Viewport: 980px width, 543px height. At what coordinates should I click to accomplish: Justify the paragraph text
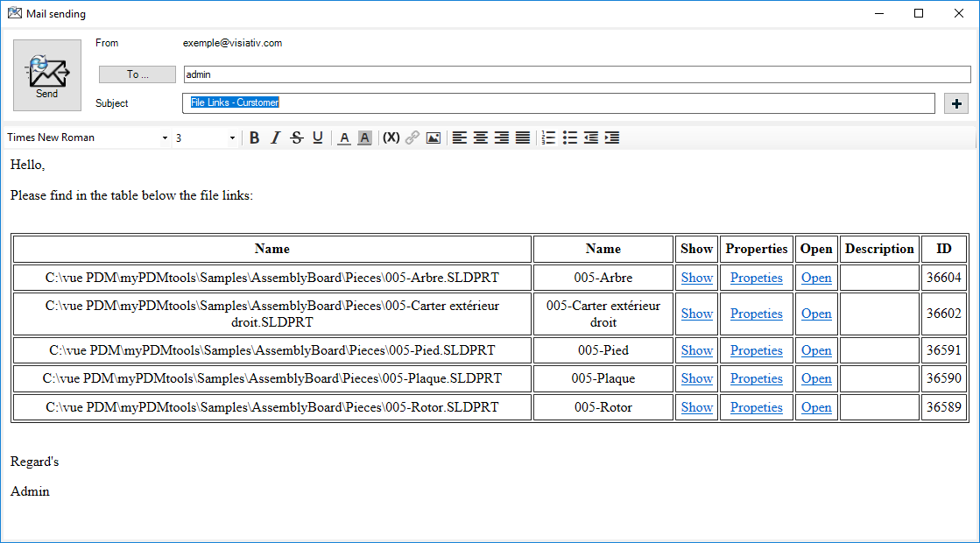pos(523,138)
